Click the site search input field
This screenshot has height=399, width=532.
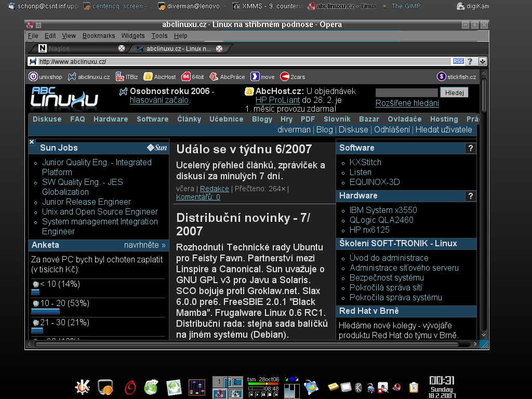click(x=406, y=92)
